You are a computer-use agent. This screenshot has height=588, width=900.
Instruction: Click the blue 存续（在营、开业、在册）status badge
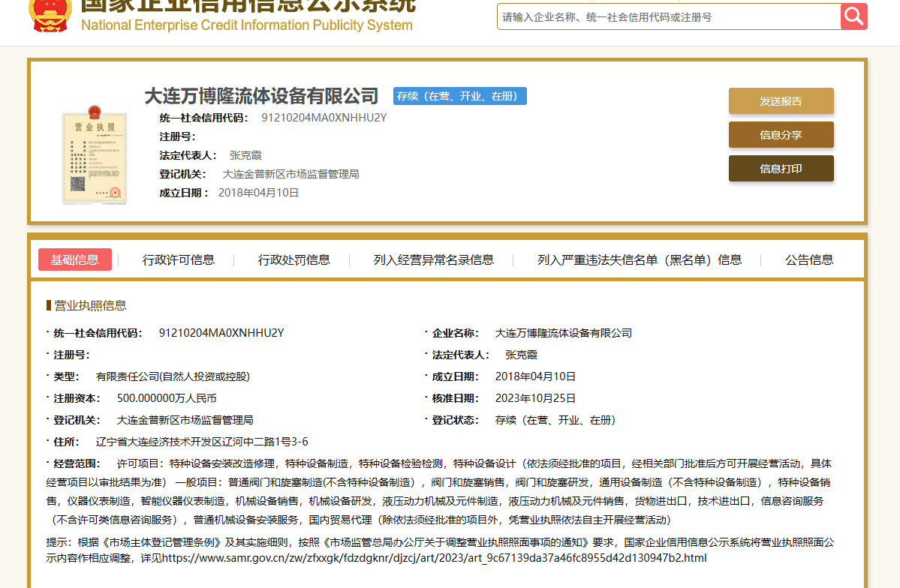click(x=459, y=96)
